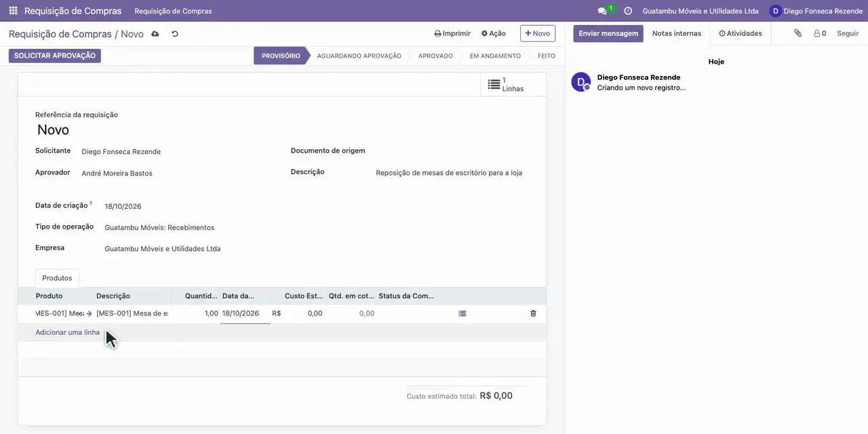Screen dimensions: 868x434
Task: Open the apps grid home menu
Action: [x=14, y=11]
